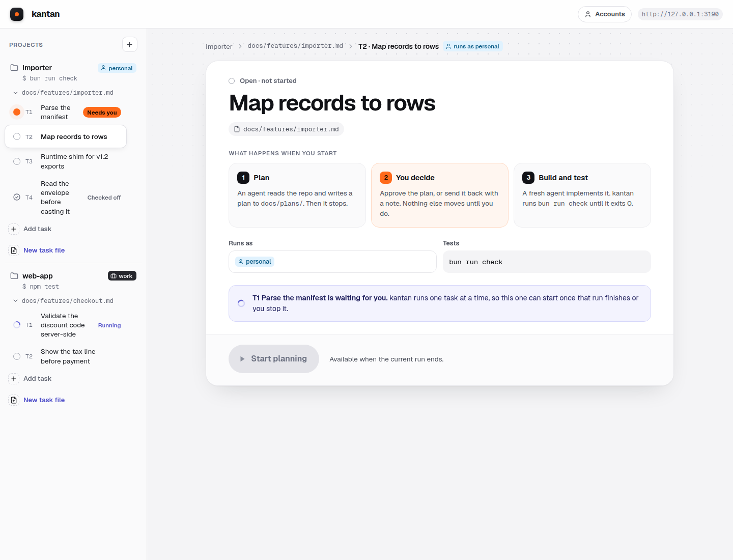The width and height of the screenshot is (733, 560).
Task: Click the Plan step card
Action: [297, 195]
